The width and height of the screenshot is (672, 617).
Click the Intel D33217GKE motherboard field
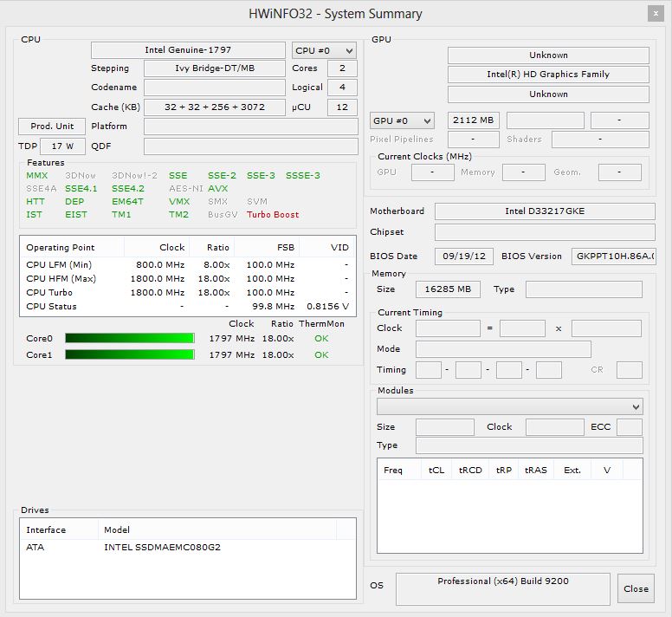pos(544,211)
